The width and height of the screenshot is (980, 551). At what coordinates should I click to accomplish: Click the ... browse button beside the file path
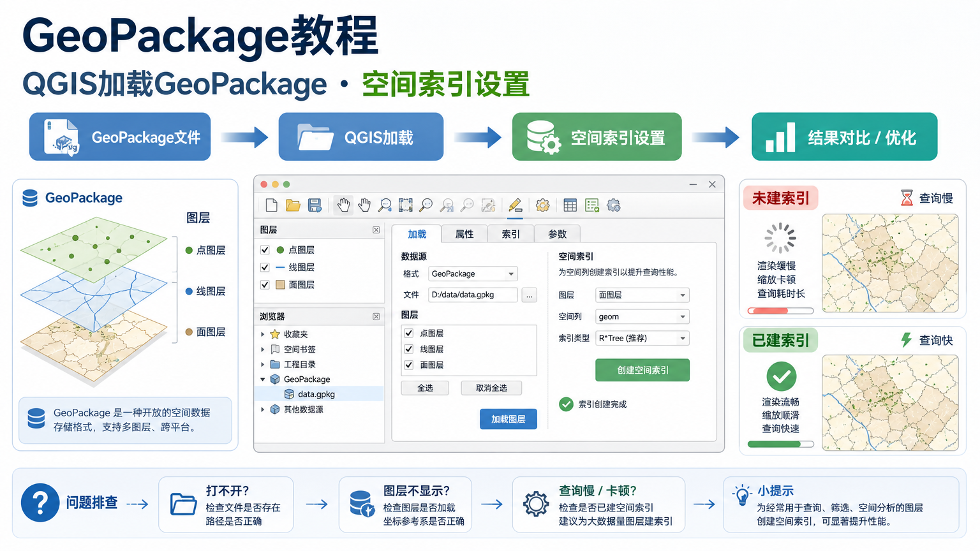530,295
